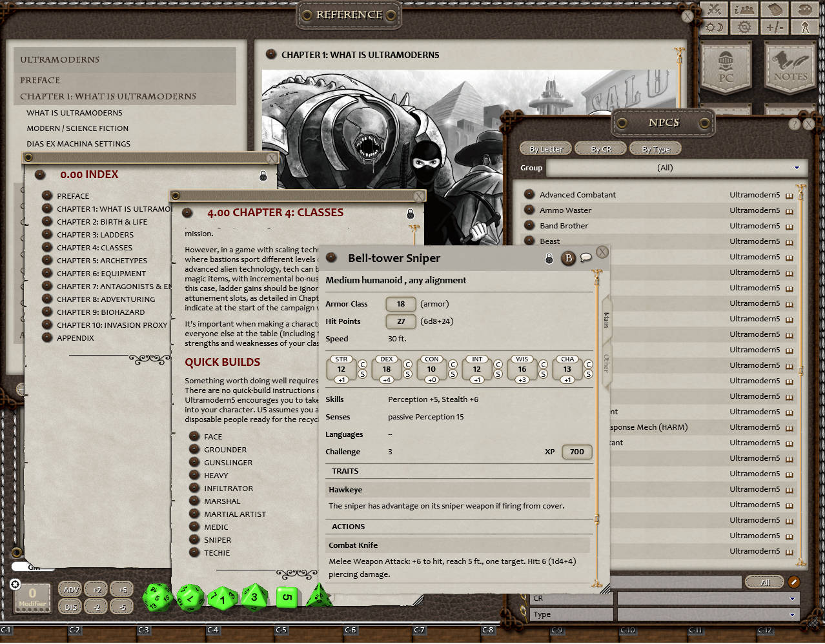
Task: Click the All filter button in NPCs window
Action: [x=764, y=581]
